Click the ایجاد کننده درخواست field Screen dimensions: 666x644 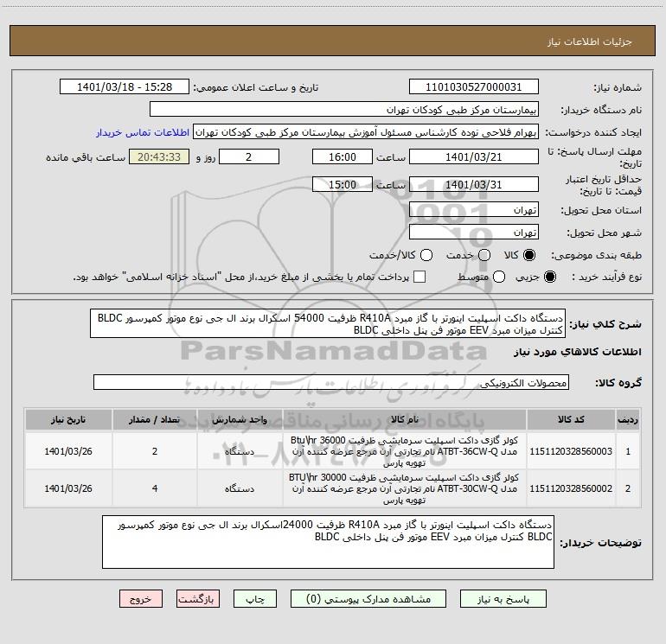366,132
